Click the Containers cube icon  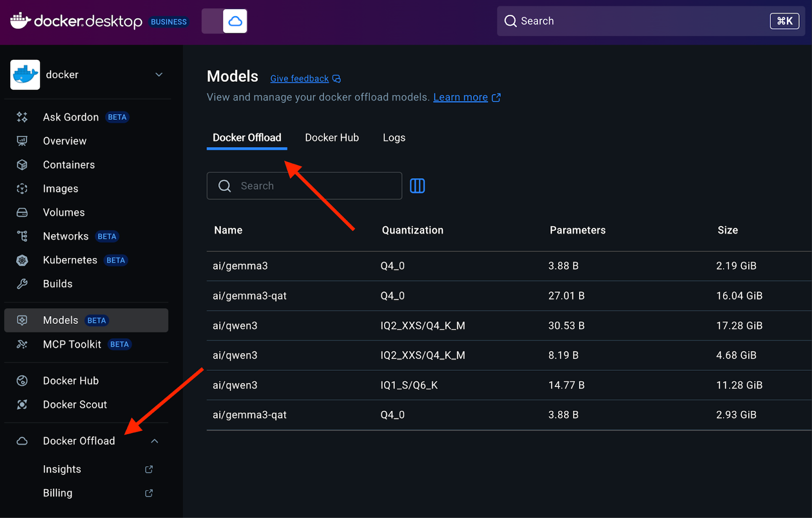click(x=22, y=165)
